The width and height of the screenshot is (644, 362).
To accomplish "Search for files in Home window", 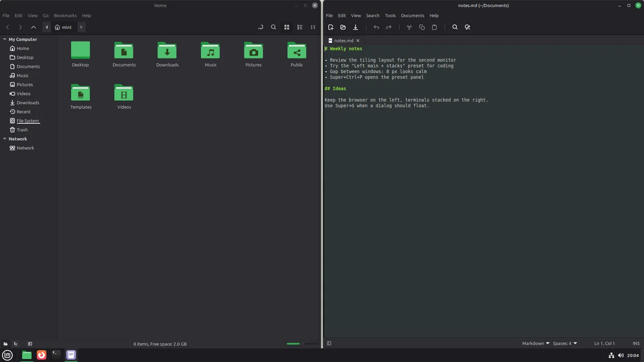I will (274, 27).
